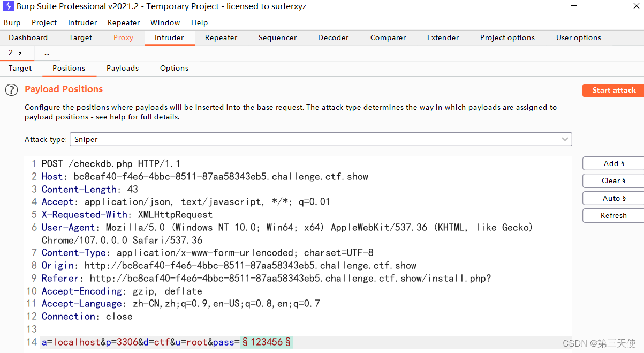644x353 pixels.
Task: Switch to the main Target tab
Action: tap(81, 37)
